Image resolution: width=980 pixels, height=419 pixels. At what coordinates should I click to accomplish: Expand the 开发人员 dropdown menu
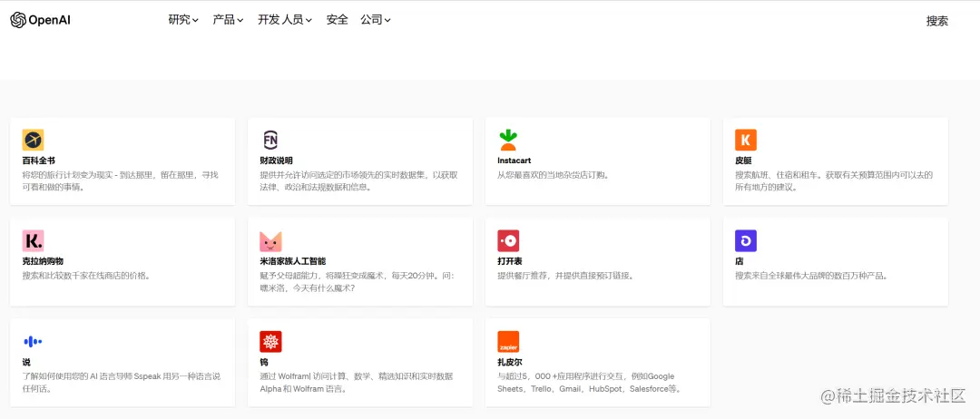pos(284,20)
